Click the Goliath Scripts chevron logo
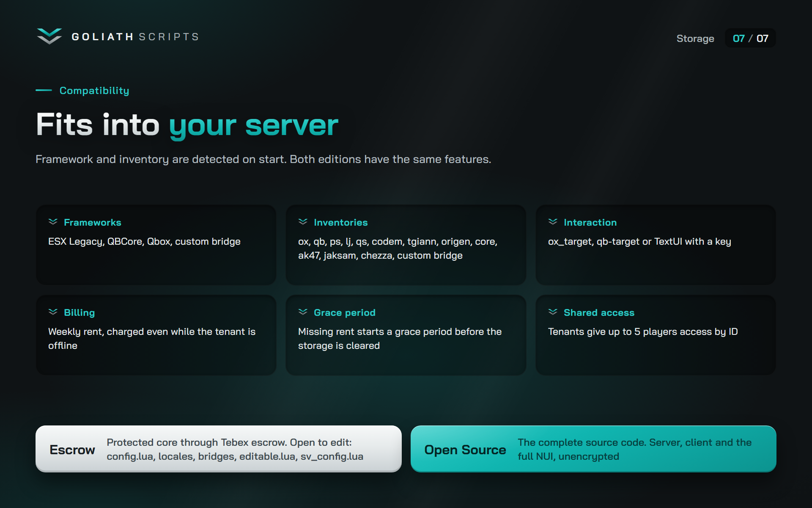812x508 pixels. [49, 36]
